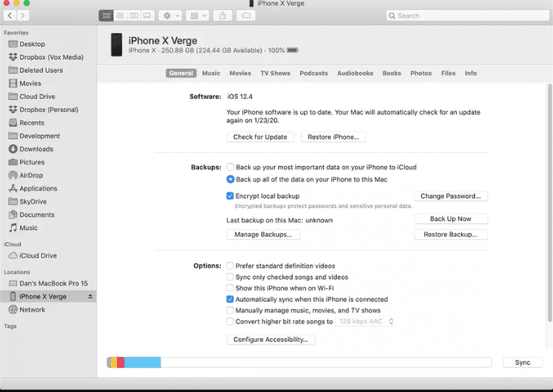Go forward with the right arrow button

(23, 16)
